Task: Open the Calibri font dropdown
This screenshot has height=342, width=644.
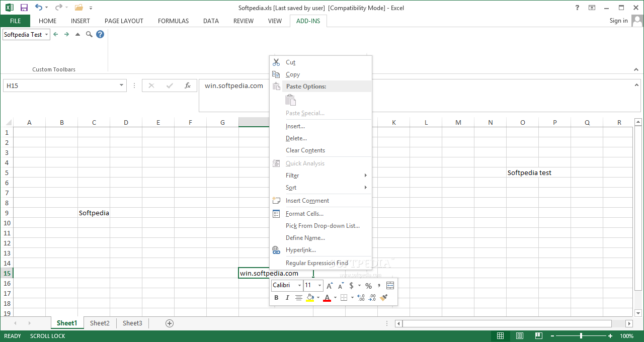Action: tap(299, 286)
